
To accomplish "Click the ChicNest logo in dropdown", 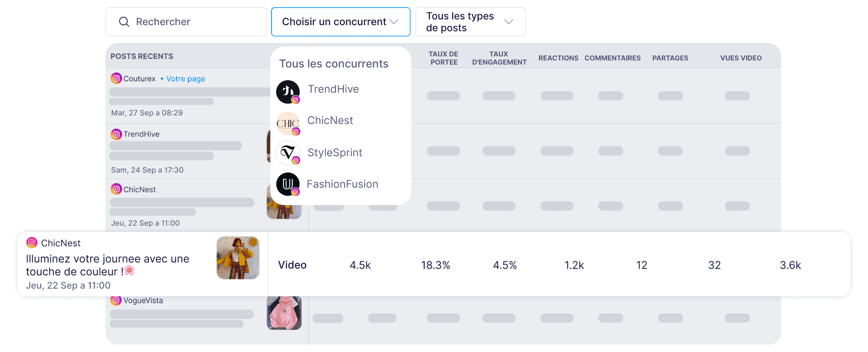I will 288,123.
